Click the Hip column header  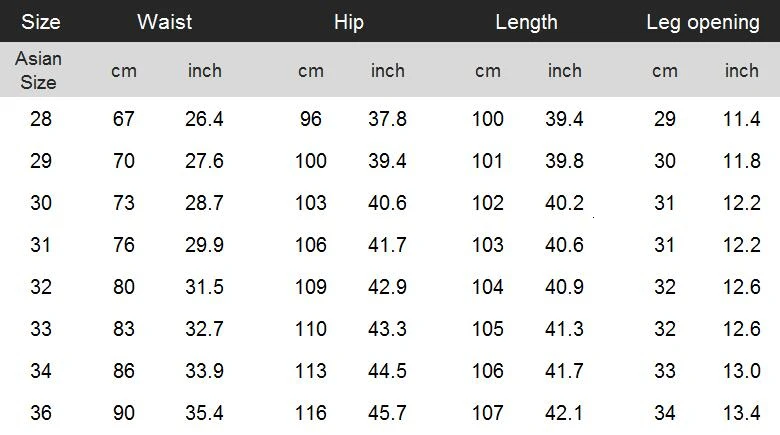click(349, 22)
